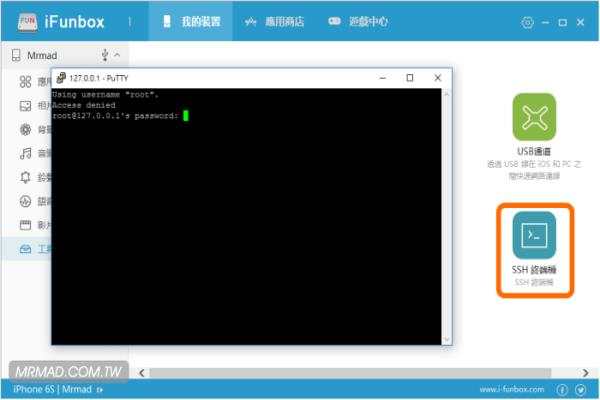Image resolution: width=600 pixels, height=400 pixels.
Task: Open the apps grid icon in sidebar
Action: pos(25,82)
